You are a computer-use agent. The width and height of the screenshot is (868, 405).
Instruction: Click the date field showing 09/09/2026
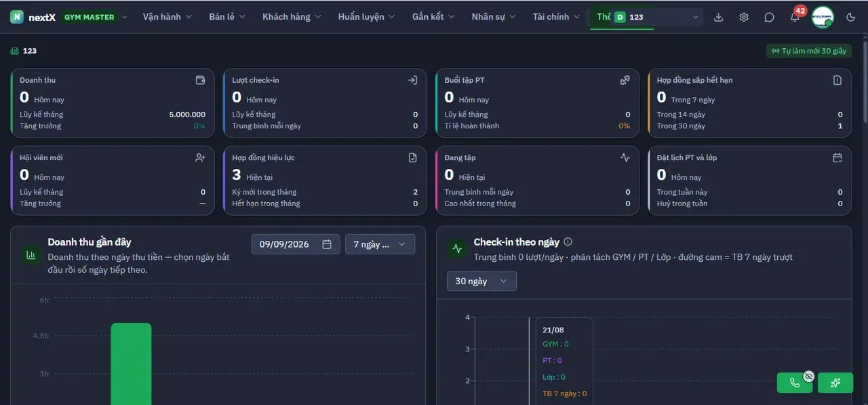(x=296, y=244)
